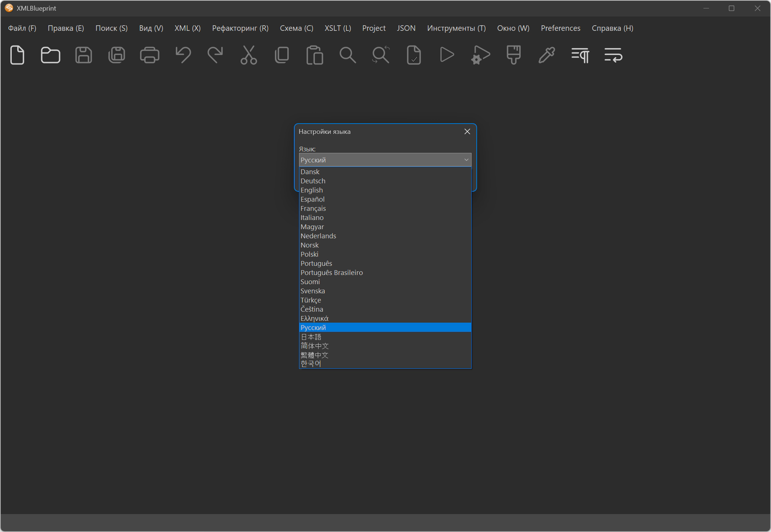Screen dimensions: 771x532
Task: Click the Find and Replace icon
Action: pos(381,55)
